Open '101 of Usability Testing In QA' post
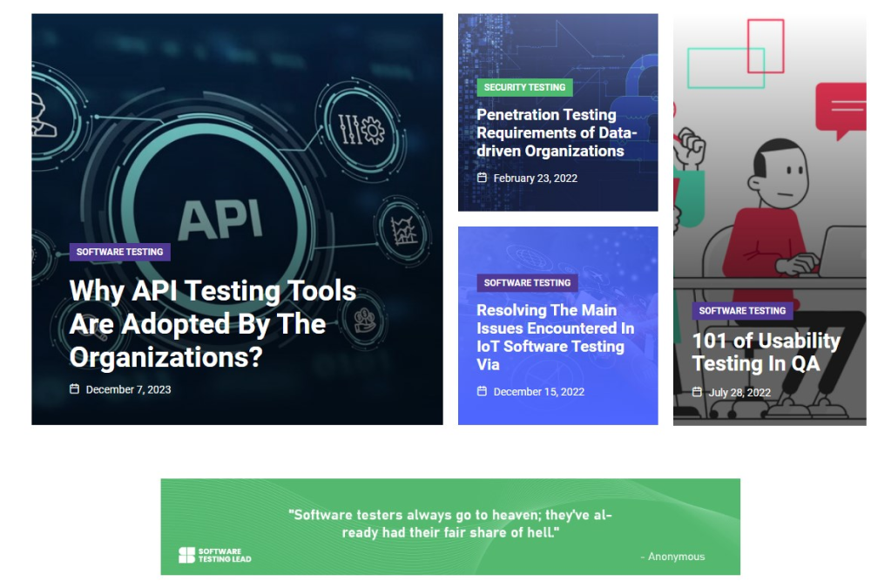The width and height of the screenshot is (871, 588). click(766, 352)
